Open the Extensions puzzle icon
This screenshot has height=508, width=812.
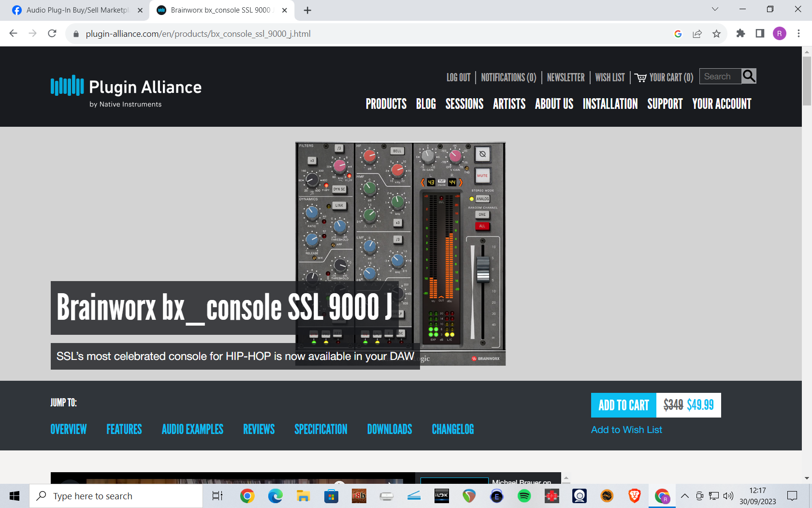click(x=740, y=33)
